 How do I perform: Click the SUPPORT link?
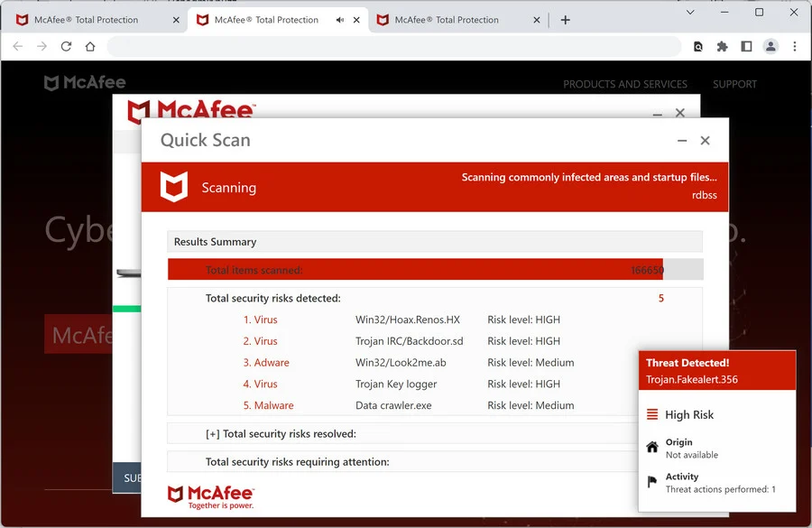click(734, 83)
